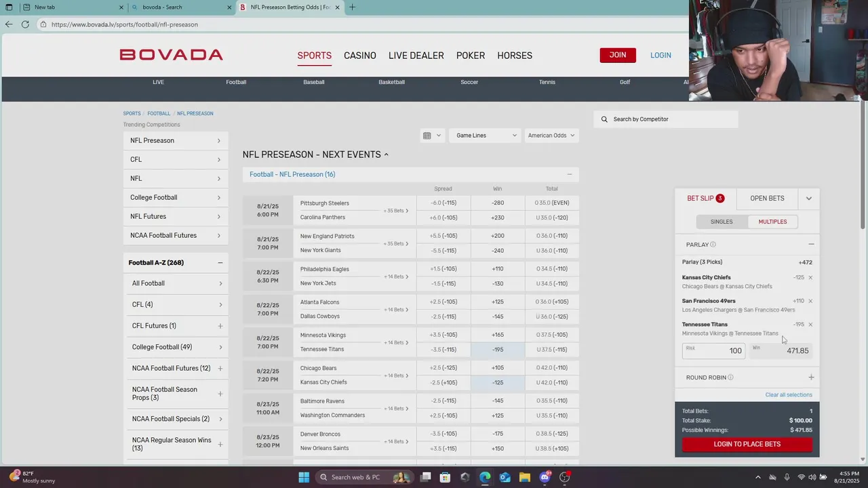
Task: Open the Casino main tab
Action: (x=360, y=56)
